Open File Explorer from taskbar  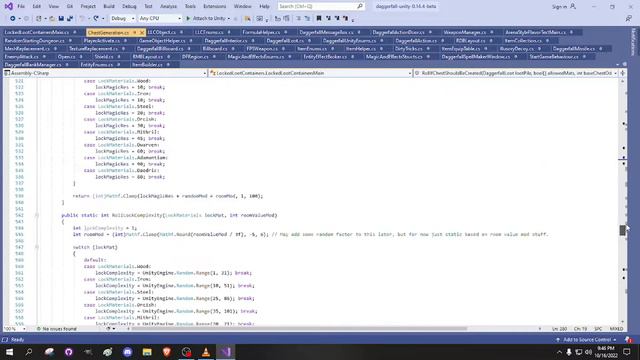pos(147,352)
